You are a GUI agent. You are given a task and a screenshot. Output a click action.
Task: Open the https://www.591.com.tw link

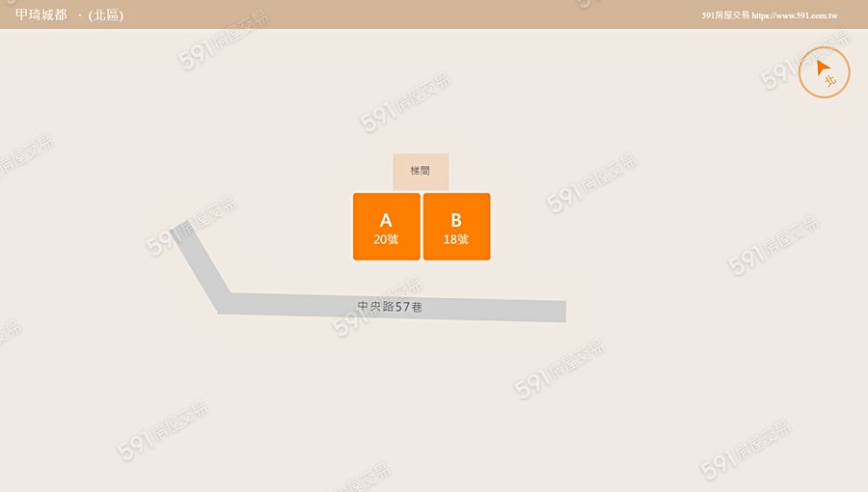coord(795,15)
